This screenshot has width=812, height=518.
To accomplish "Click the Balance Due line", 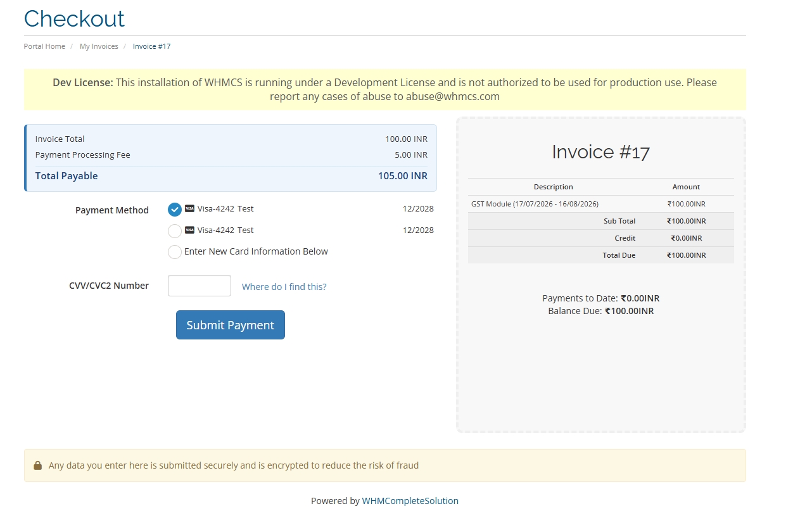I will coord(600,311).
